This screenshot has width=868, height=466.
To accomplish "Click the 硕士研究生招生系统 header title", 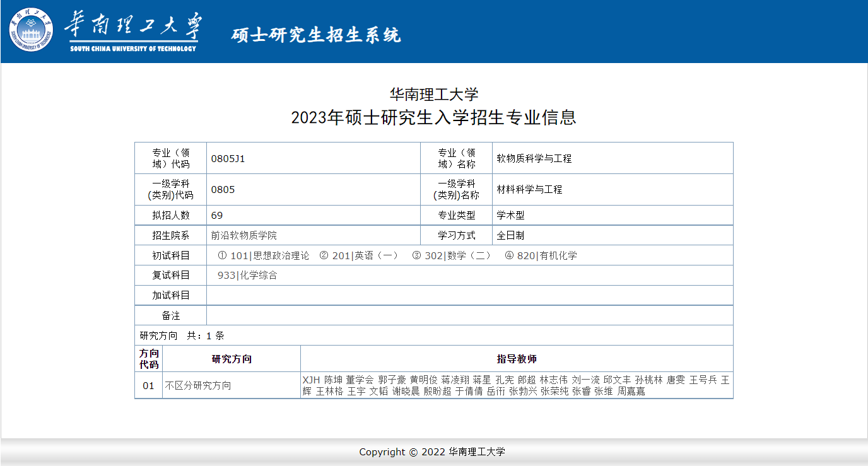I will pyautogui.click(x=316, y=35).
